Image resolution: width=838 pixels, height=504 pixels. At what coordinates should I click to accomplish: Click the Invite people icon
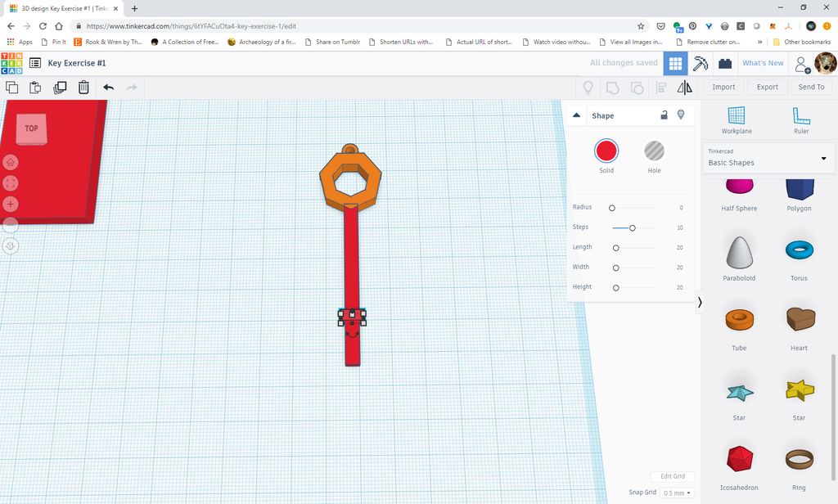[803, 64]
